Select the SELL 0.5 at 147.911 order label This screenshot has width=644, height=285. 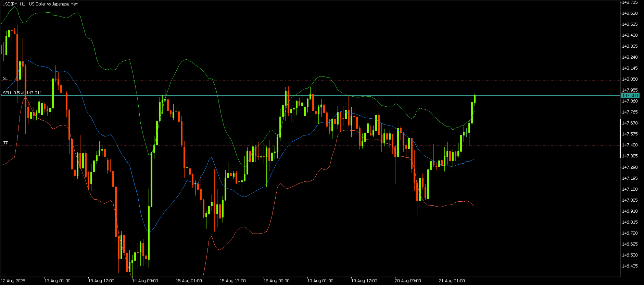pyautogui.click(x=23, y=93)
